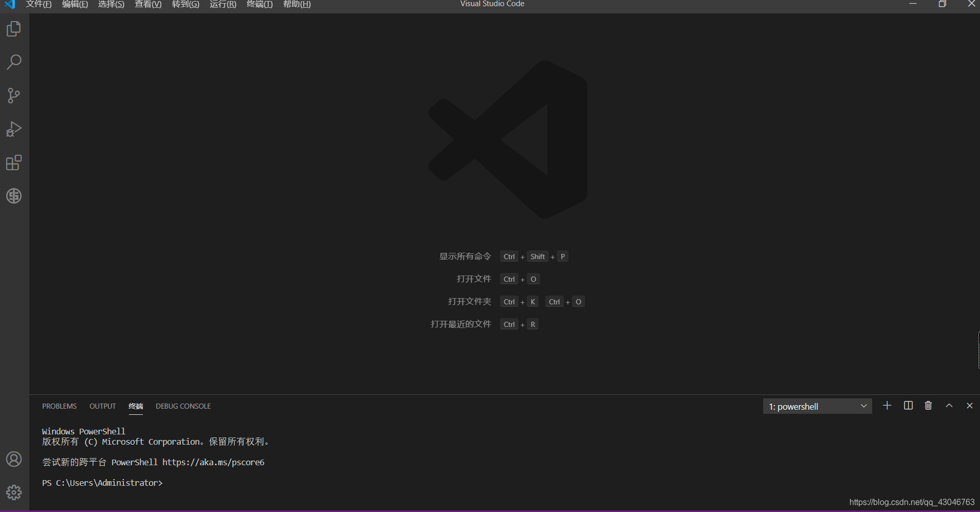Open the 转到(G) menu
Screen dimensions: 980x512
click(x=186, y=4)
